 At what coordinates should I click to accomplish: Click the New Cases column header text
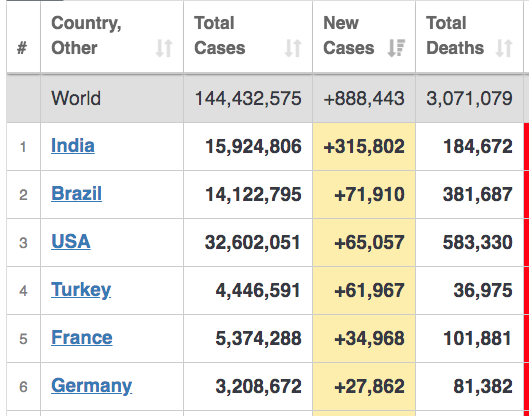coord(349,35)
